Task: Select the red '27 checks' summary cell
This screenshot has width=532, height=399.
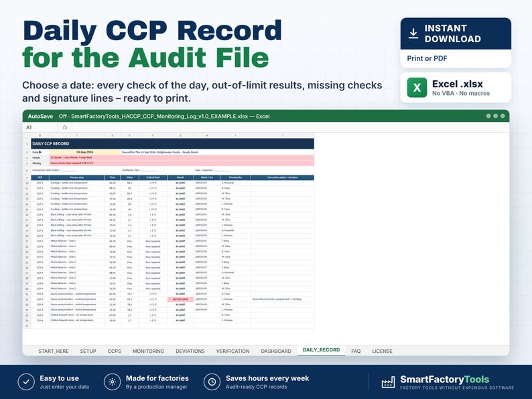Action: tap(182, 157)
